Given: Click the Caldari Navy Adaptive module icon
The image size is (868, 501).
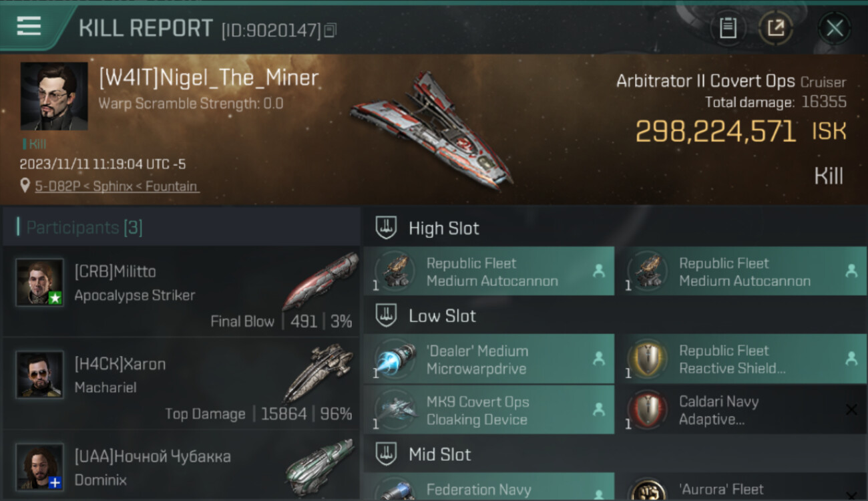Looking at the screenshot, I should click(x=648, y=410).
